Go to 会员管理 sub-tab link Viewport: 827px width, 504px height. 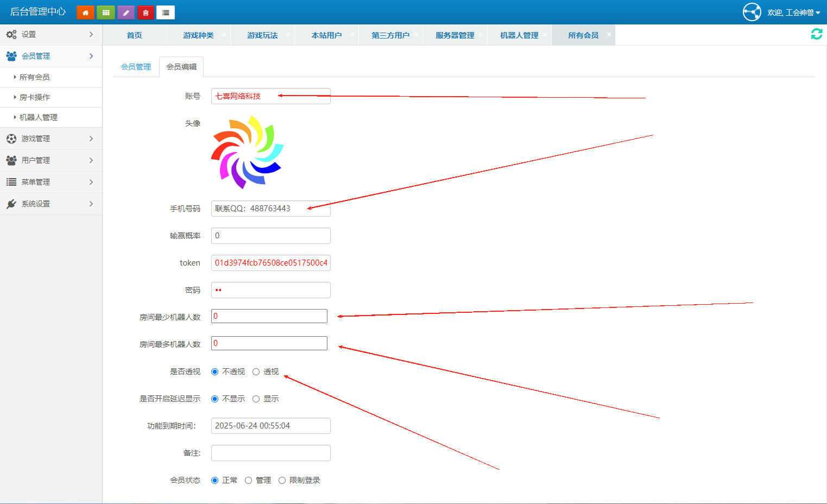pos(135,66)
